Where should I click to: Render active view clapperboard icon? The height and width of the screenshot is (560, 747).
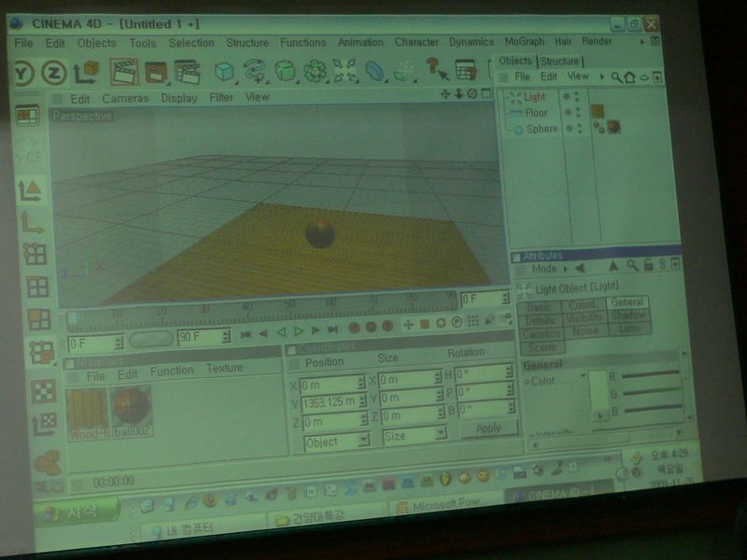click(124, 73)
